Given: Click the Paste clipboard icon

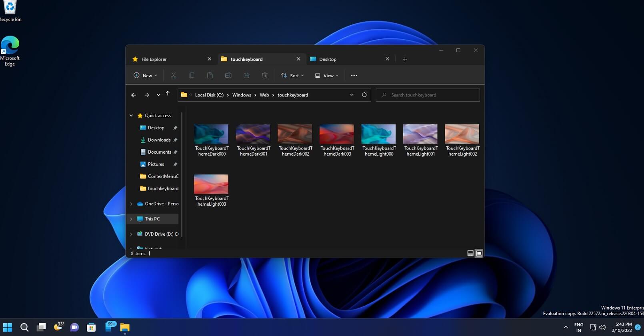Looking at the screenshot, I should [x=210, y=76].
